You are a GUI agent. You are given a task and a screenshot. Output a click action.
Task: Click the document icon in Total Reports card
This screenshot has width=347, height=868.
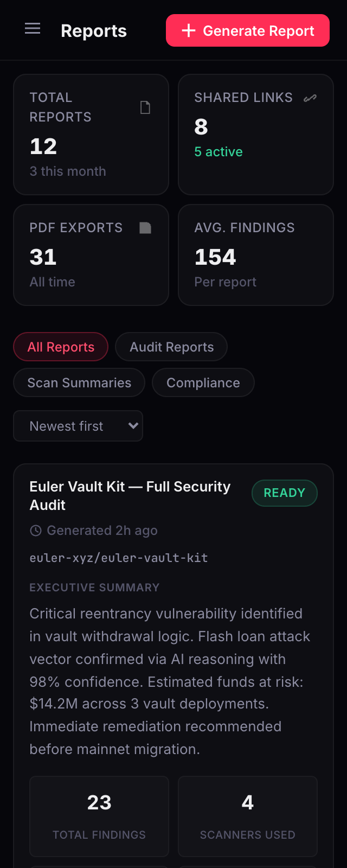[145, 107]
